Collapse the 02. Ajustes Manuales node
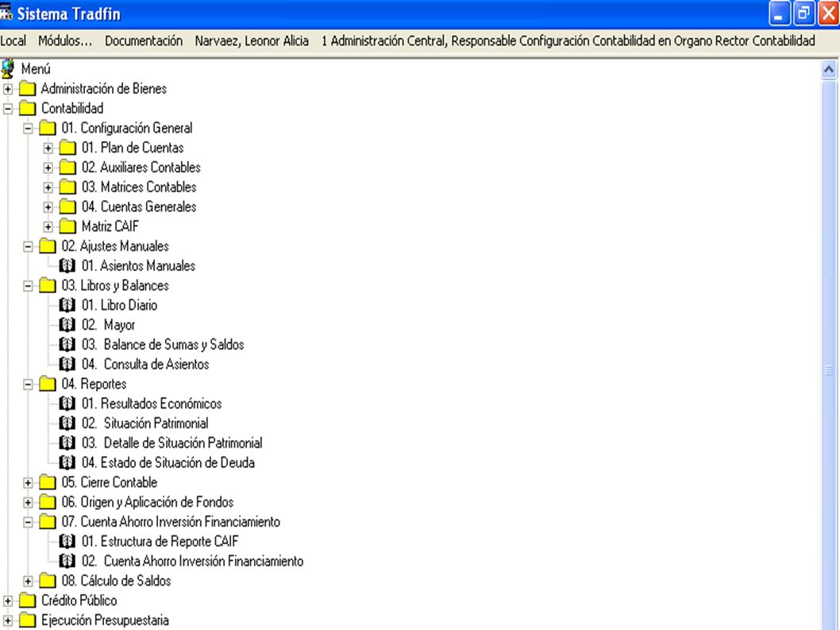840x630 pixels. [28, 246]
